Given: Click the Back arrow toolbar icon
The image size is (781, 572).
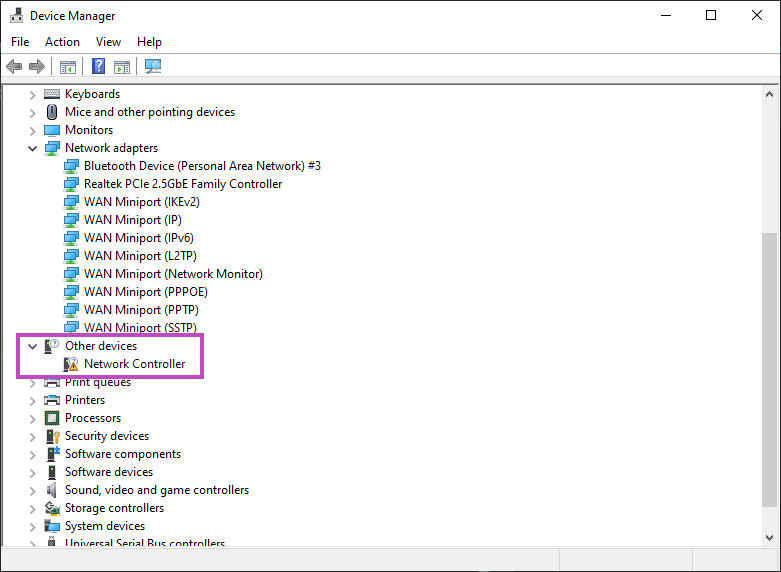Looking at the screenshot, I should click(14, 66).
